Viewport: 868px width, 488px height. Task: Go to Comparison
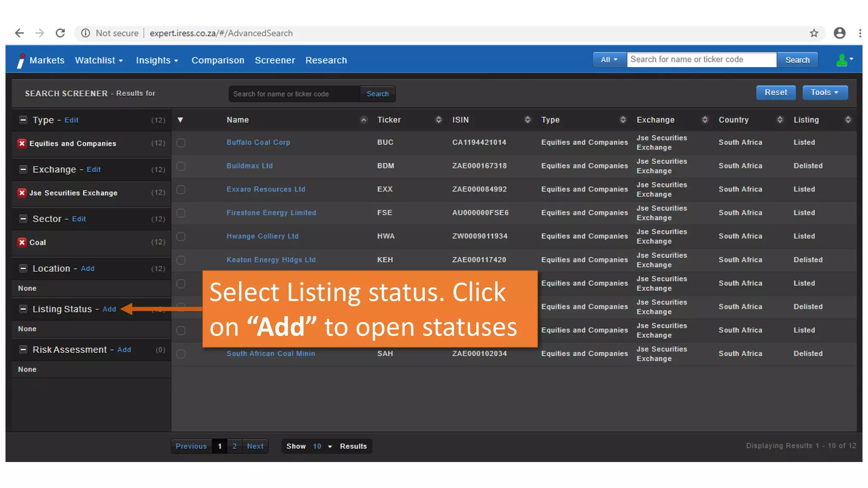[218, 60]
